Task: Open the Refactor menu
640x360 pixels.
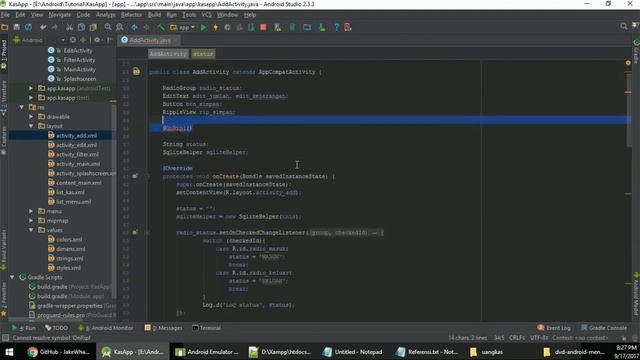Action: click(131, 15)
